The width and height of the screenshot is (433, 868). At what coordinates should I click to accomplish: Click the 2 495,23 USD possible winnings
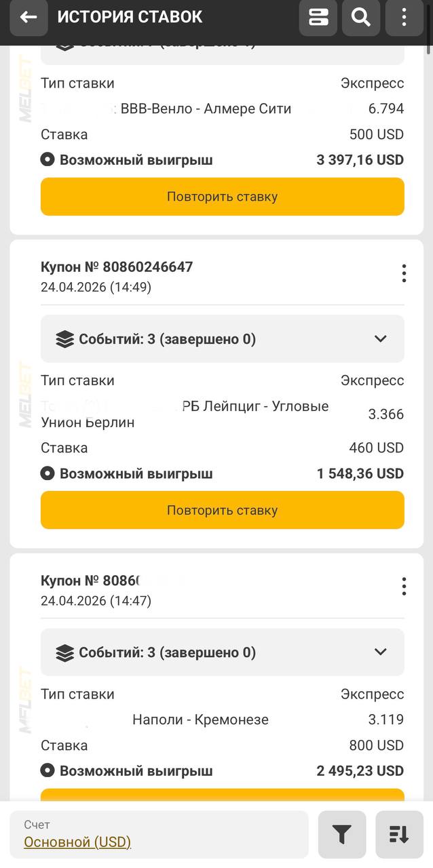(360, 771)
